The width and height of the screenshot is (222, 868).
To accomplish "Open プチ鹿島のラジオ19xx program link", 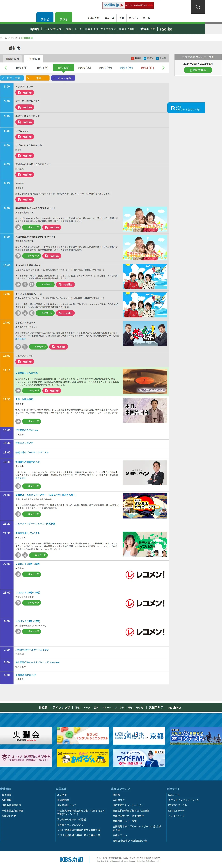I will coord(27,430).
